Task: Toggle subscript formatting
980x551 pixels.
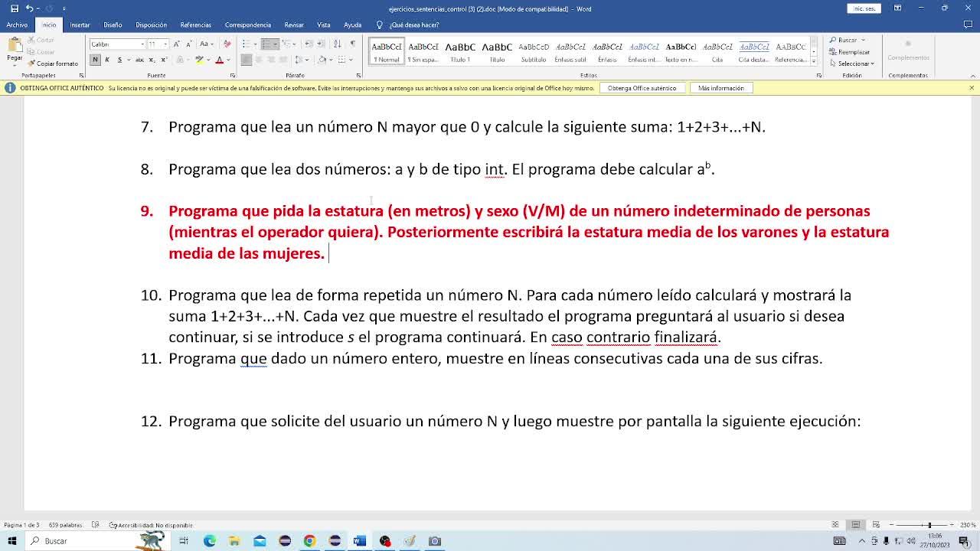Action: point(151,60)
